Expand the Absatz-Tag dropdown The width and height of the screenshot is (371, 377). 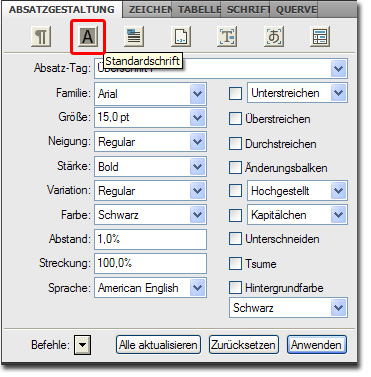tap(338, 69)
